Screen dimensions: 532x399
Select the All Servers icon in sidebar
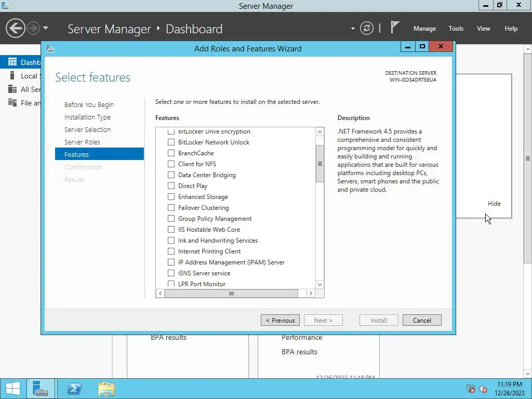(12, 89)
